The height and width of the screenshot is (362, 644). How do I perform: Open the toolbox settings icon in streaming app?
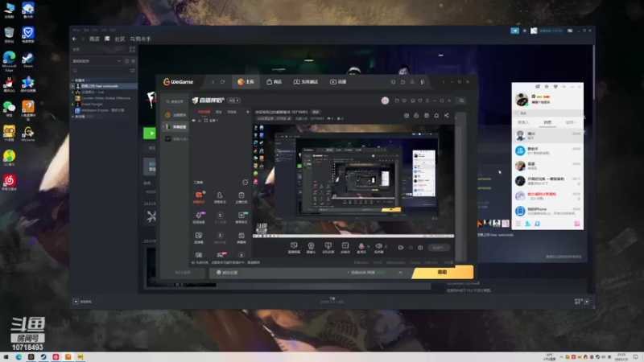coord(246,183)
